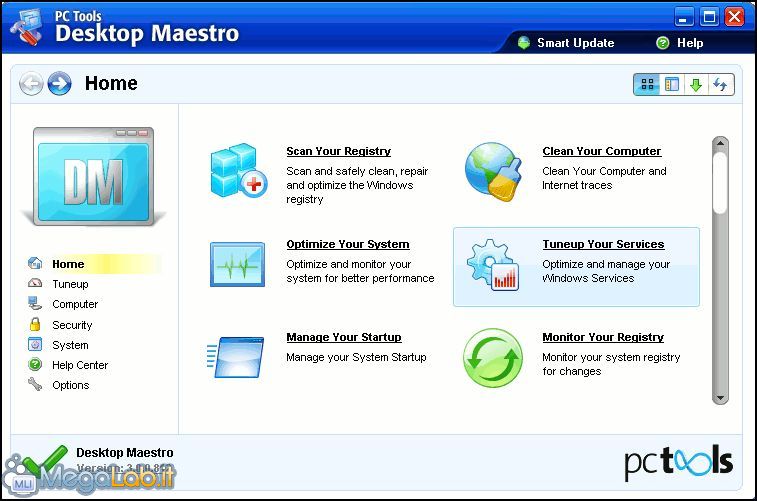
Task: Click the blue swap arrows toolbar button
Action: pyautogui.click(x=720, y=85)
